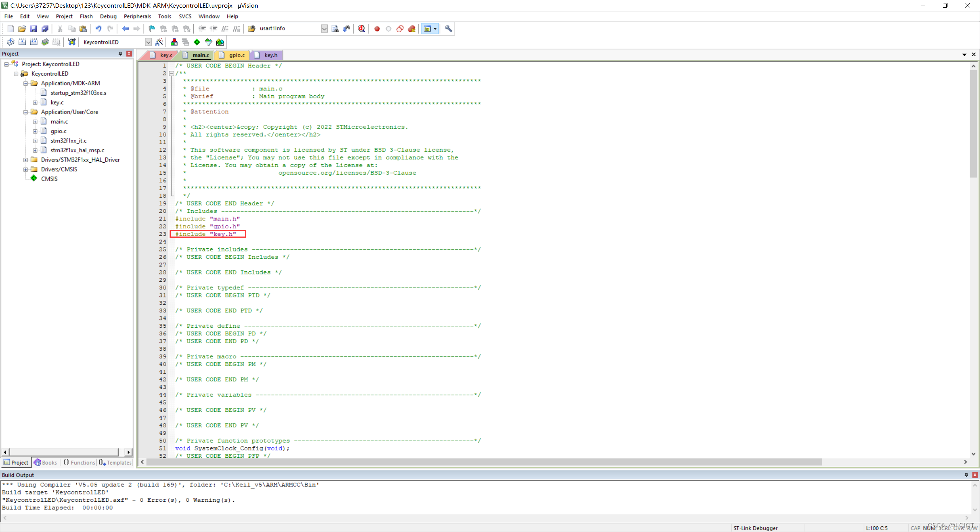Click the Build target toolbar icon
This screenshot has width=980, height=532.
point(22,42)
